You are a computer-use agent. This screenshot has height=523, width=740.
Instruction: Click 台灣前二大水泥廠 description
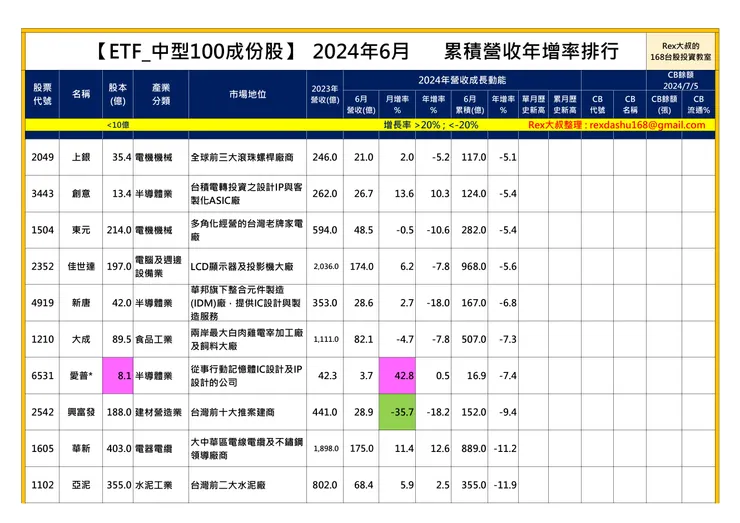pyautogui.click(x=228, y=485)
